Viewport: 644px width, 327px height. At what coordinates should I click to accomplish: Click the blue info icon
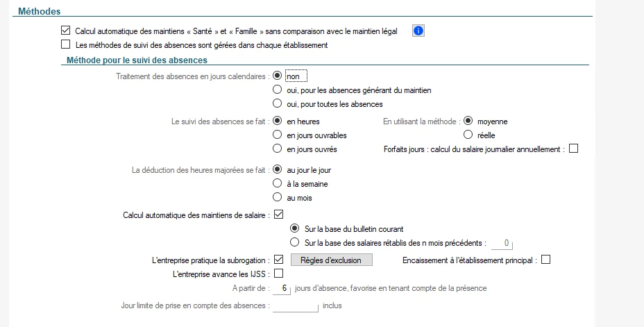[x=418, y=31]
